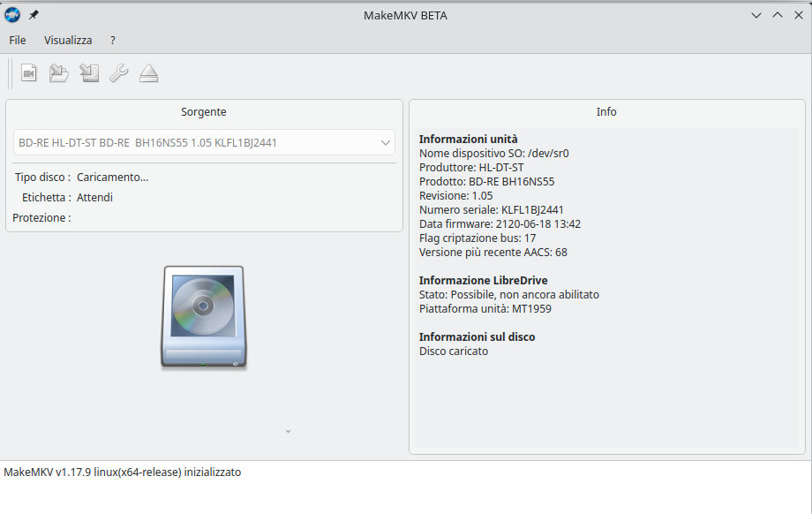
Task: Click the Open disc folder toolbar icon
Action: pos(59,73)
